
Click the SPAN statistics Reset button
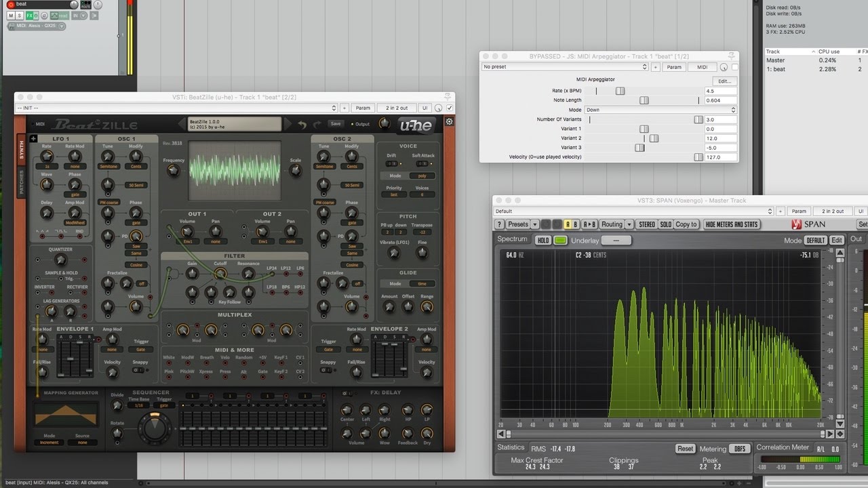coord(686,449)
